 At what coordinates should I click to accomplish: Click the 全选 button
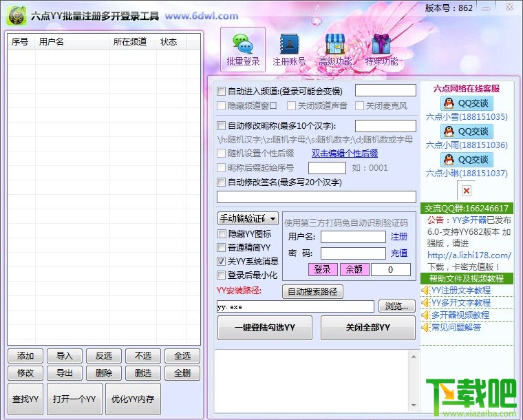tap(182, 356)
